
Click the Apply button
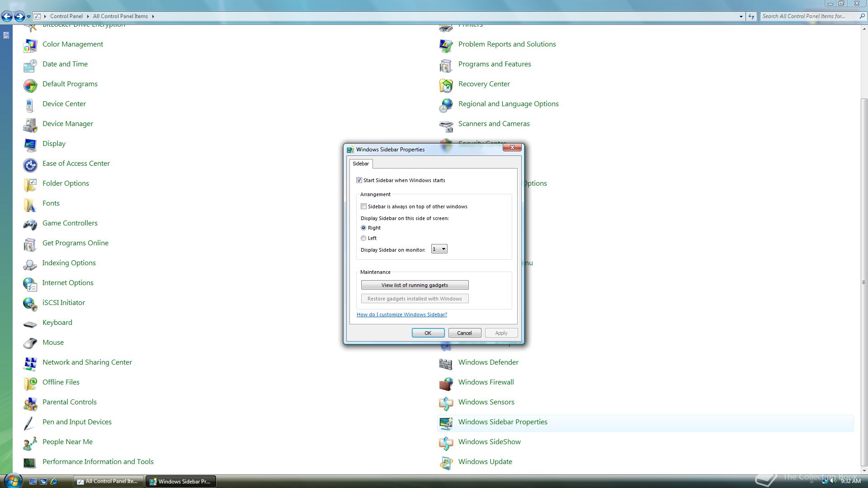[501, 333]
